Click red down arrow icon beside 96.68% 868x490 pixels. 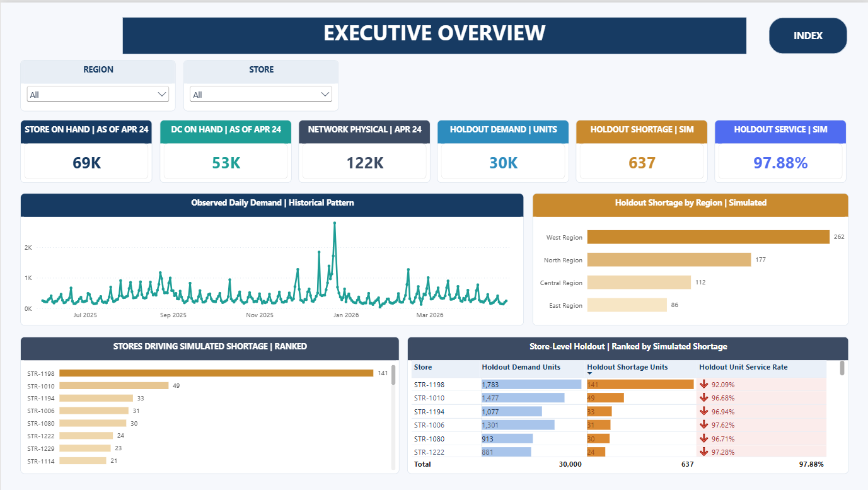click(705, 398)
